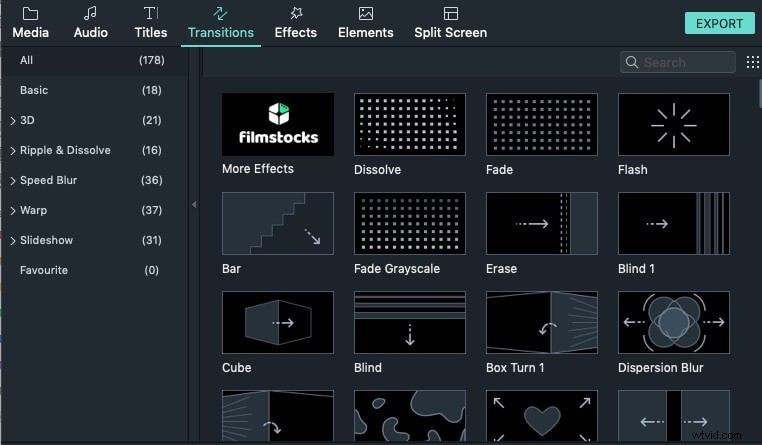
Task: Open the Elements tab icon
Action: [x=365, y=14]
